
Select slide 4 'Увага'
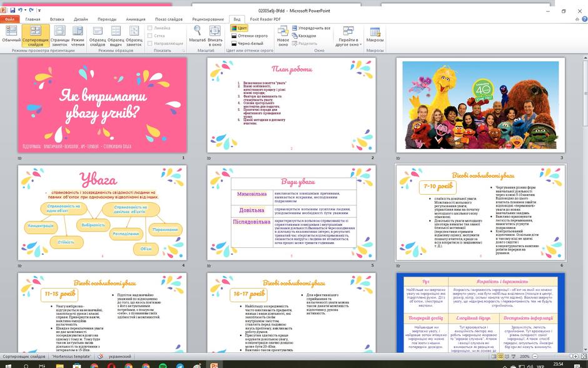102,213
